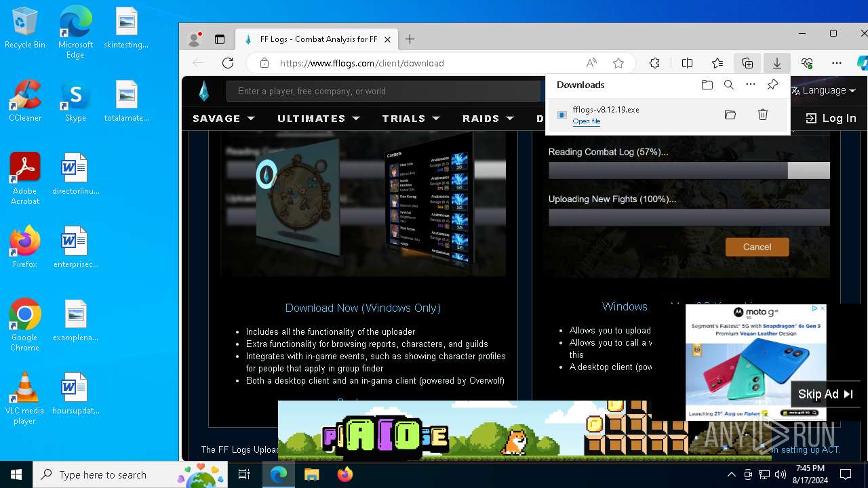Select the hoursupdat Word document
Image resolution: width=868 pixels, height=488 pixels.
point(75,394)
